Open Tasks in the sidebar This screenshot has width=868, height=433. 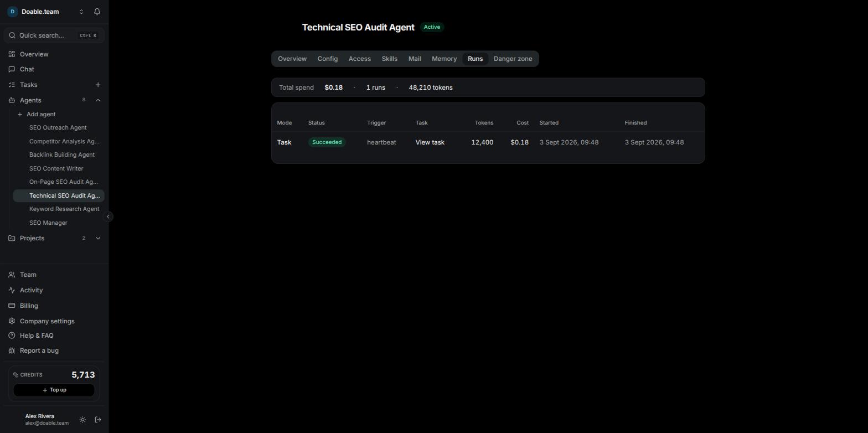pos(29,85)
